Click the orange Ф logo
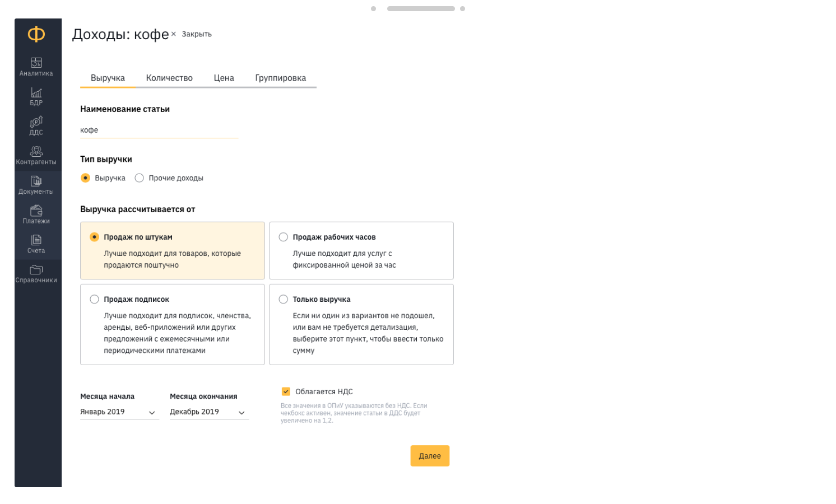Image resolution: width=836 pixels, height=504 pixels. [36, 35]
